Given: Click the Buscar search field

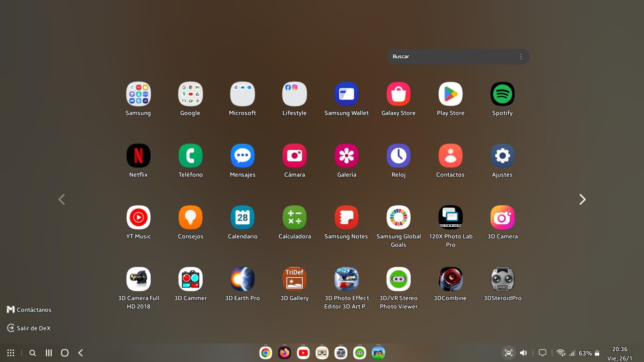Looking at the screenshot, I should (458, 57).
